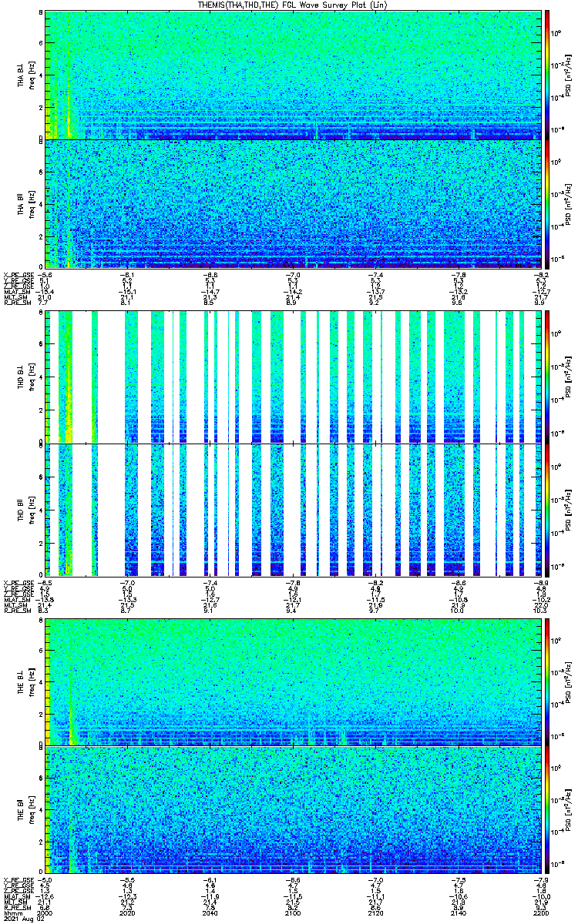Click the THE B-parallel freq [Hz] axis label

[x=32, y=810]
